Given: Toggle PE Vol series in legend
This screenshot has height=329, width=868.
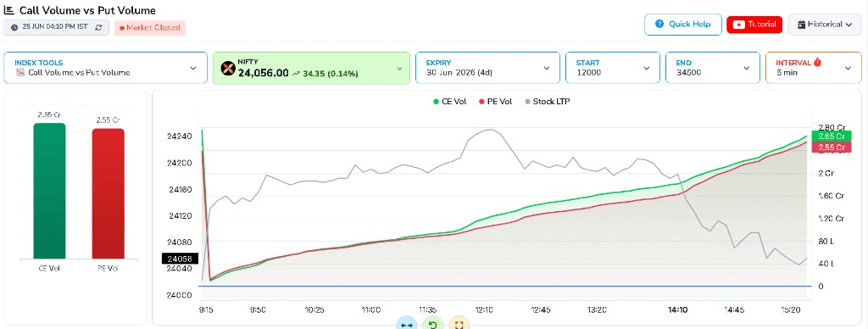Looking at the screenshot, I should coord(495,102).
